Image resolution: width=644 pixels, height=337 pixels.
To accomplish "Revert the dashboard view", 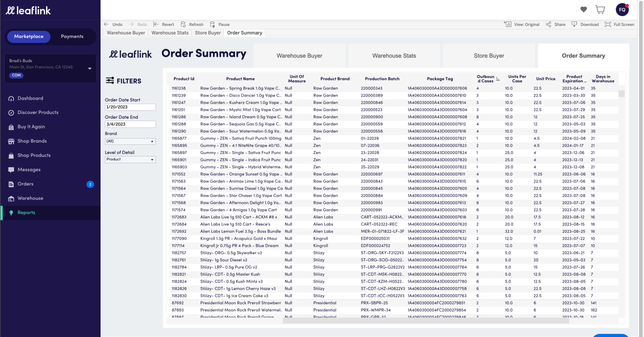I will click(164, 25).
